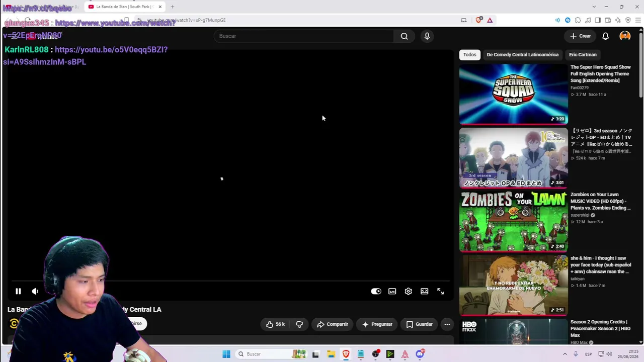Open the player settings gear
Viewport: 644px width, 362px height.
(409, 291)
